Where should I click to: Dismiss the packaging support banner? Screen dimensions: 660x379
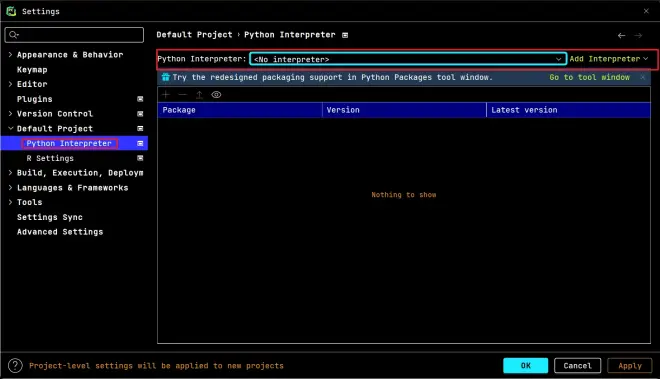643,77
